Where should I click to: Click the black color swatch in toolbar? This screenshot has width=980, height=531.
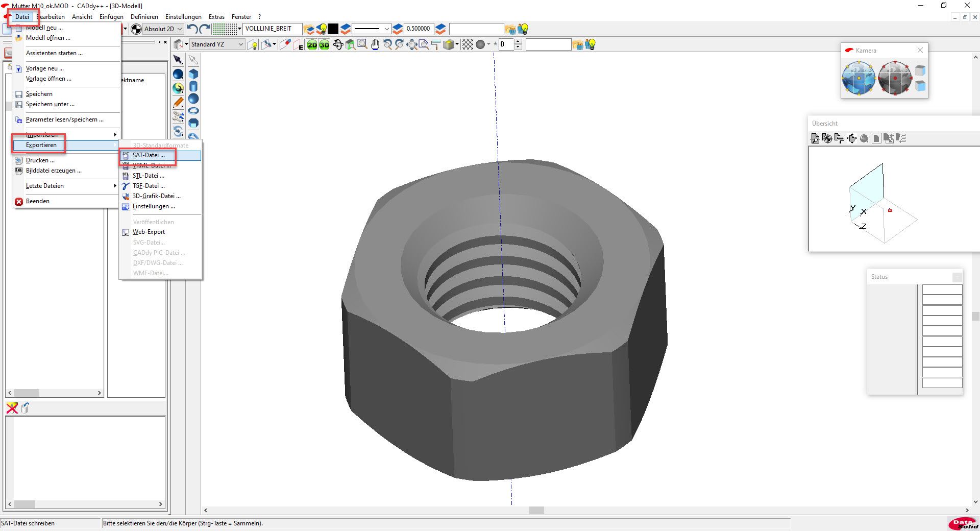click(x=333, y=29)
